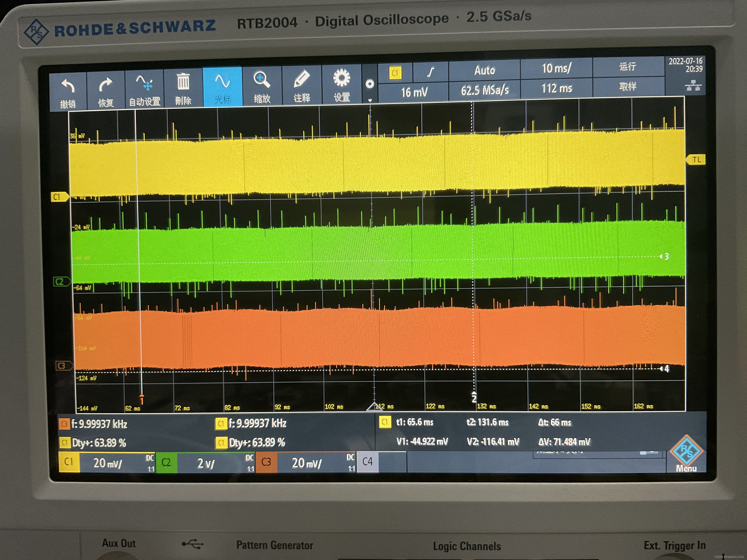Tap the C2 DC coupling indicator

pos(250,457)
